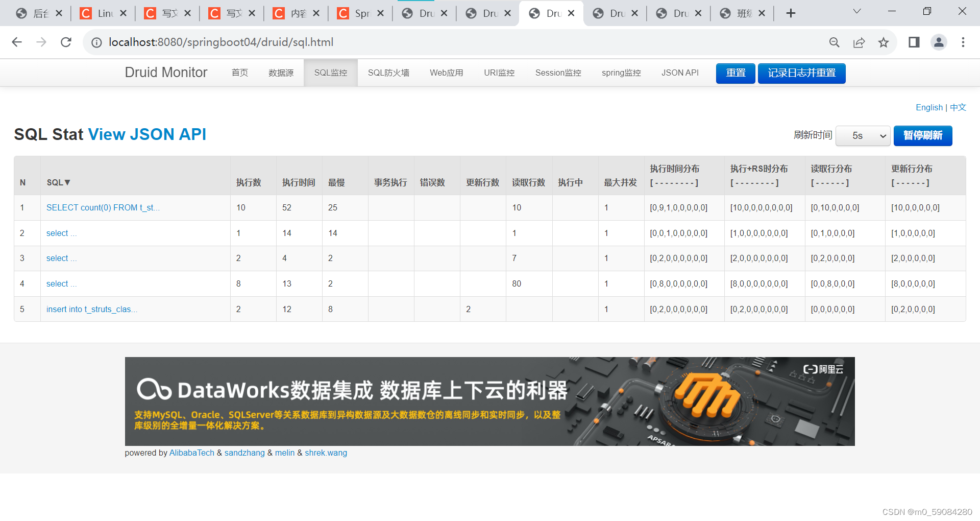Viewport: 980px width, 521px height.
Task: Open the browser profile icon
Action: point(939,42)
